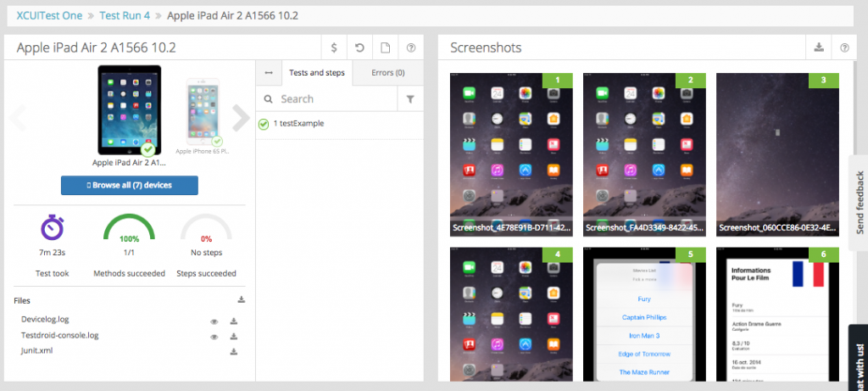Open the XCUITest One breadcrumb link

(49, 15)
